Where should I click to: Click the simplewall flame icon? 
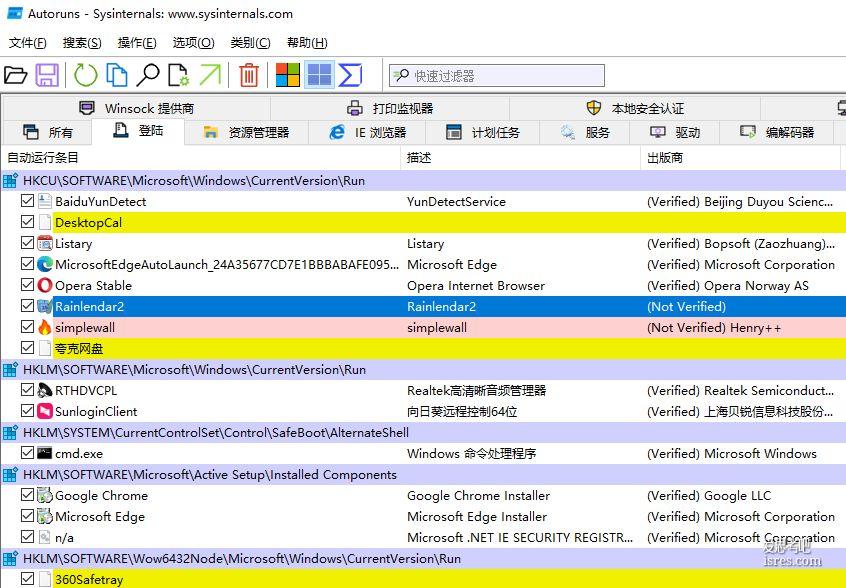click(x=45, y=327)
